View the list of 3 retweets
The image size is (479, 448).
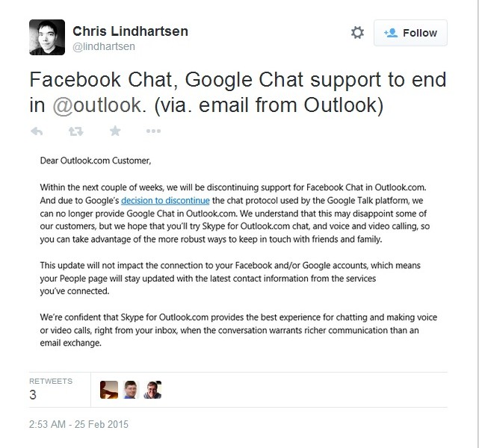pos(51,388)
